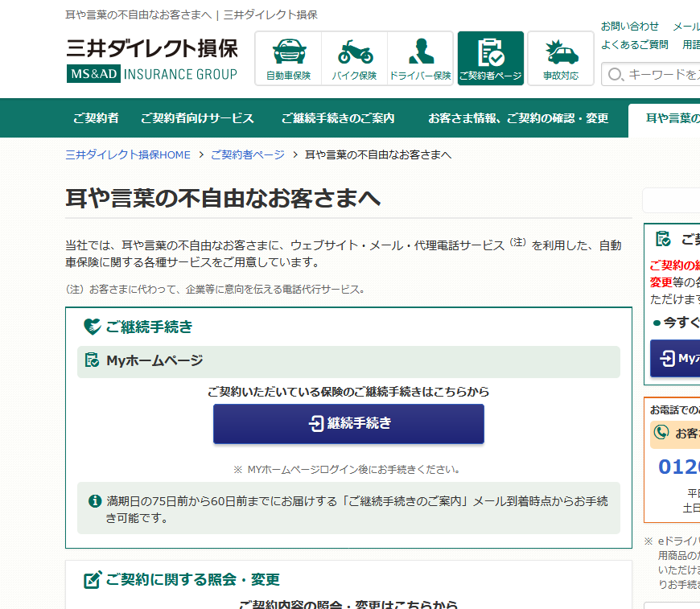Open the よくあるご質問 link
The width and height of the screenshot is (700, 609).
[634, 44]
